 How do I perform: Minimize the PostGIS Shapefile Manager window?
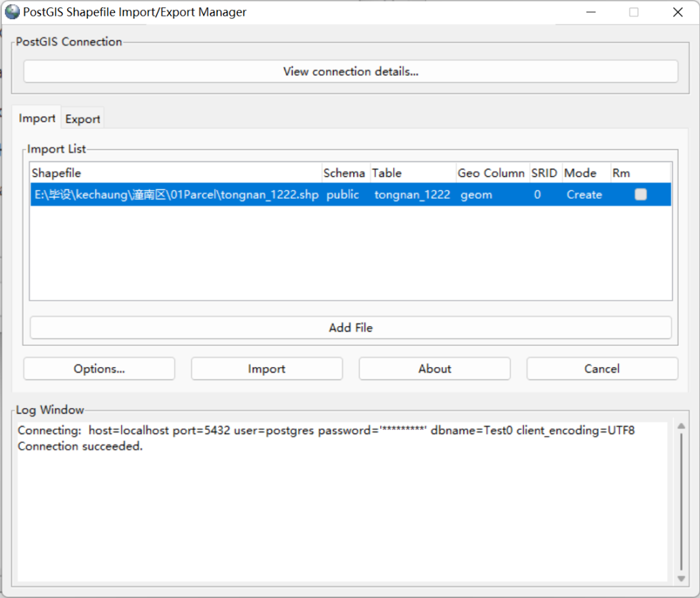pyautogui.click(x=591, y=12)
